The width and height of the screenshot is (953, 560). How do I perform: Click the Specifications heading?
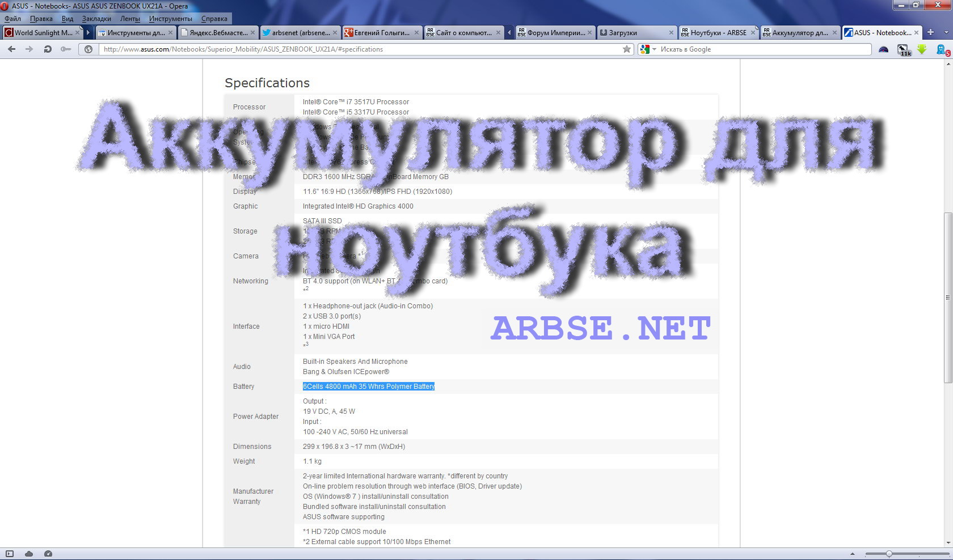coord(267,83)
